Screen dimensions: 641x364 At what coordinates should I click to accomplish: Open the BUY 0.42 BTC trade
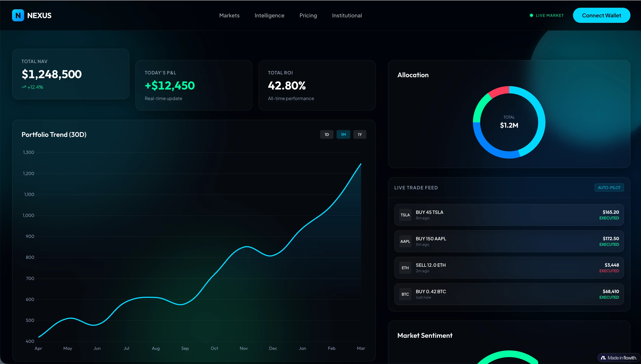(x=509, y=294)
